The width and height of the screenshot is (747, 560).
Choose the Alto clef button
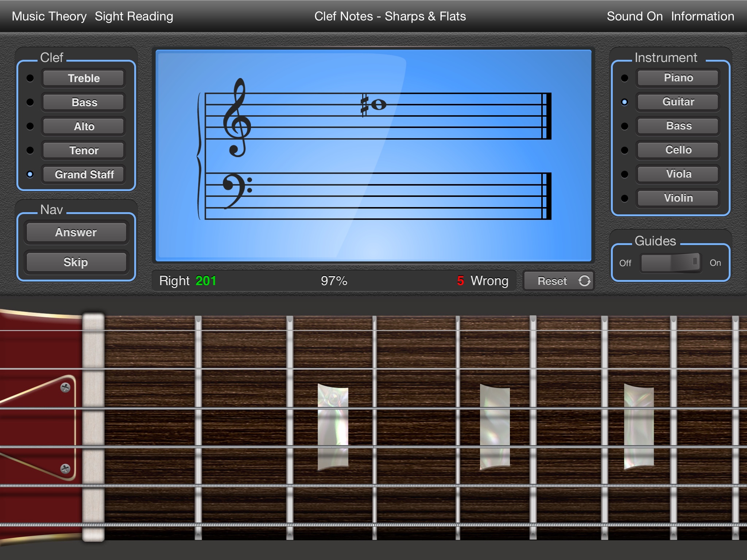pos(84,126)
